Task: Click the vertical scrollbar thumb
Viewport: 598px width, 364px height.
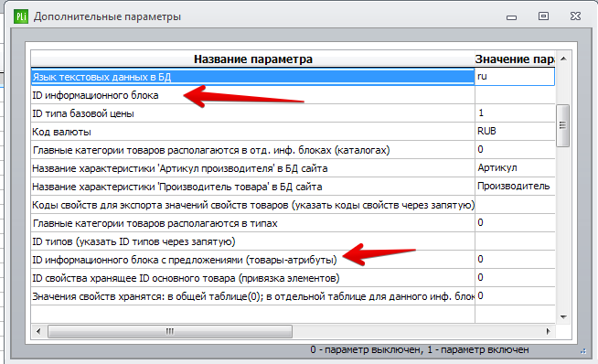Action: click(x=563, y=125)
